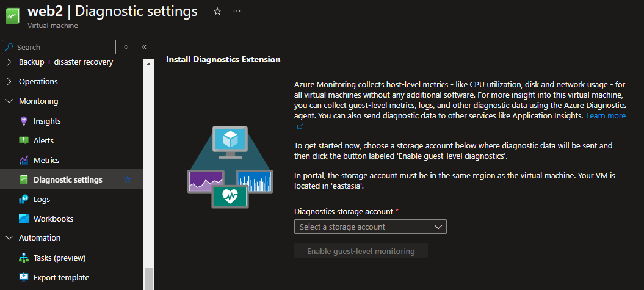
Task: Click the Diagnostic settings green icon
Action: pyautogui.click(x=24, y=180)
